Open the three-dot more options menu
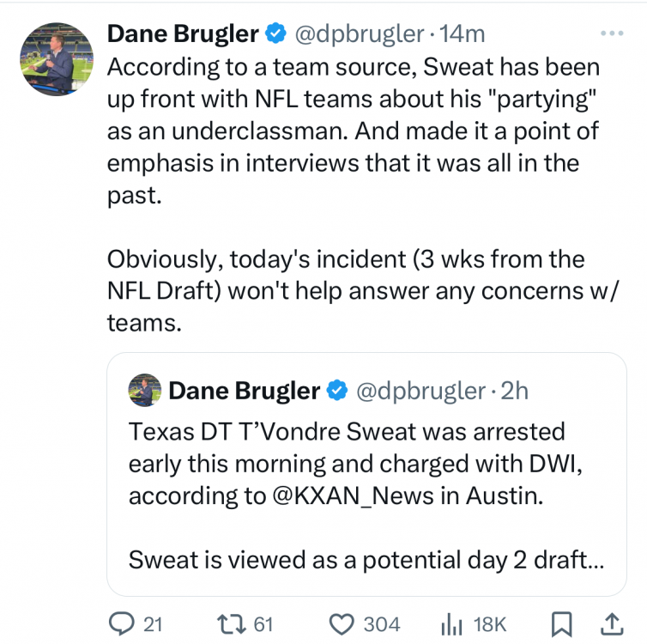 pyautogui.click(x=611, y=33)
